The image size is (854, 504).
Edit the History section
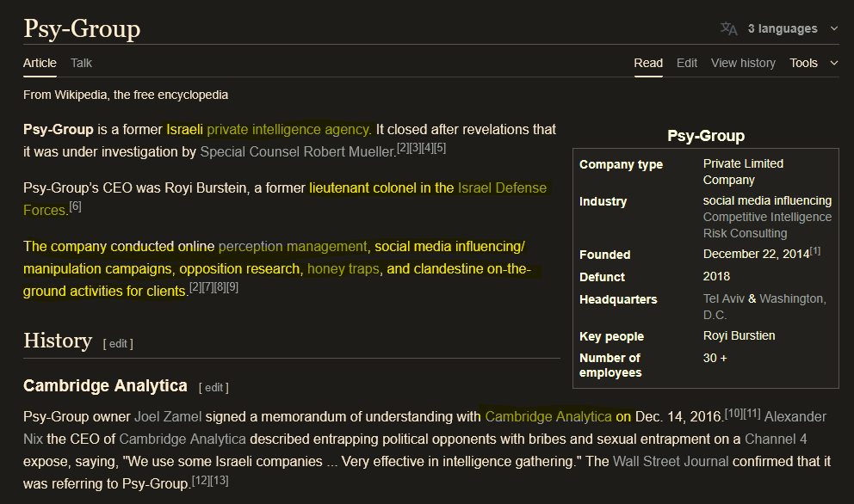pos(118,343)
